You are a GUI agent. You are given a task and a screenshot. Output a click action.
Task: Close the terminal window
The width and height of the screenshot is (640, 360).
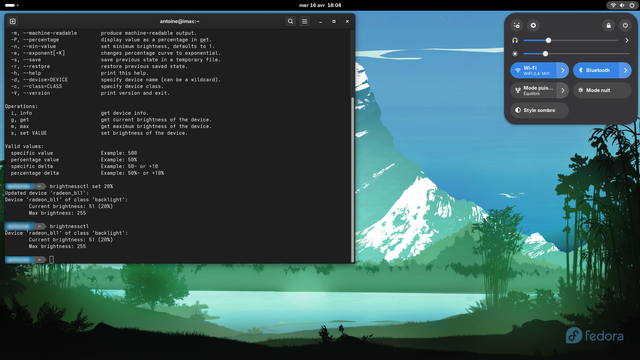347,21
